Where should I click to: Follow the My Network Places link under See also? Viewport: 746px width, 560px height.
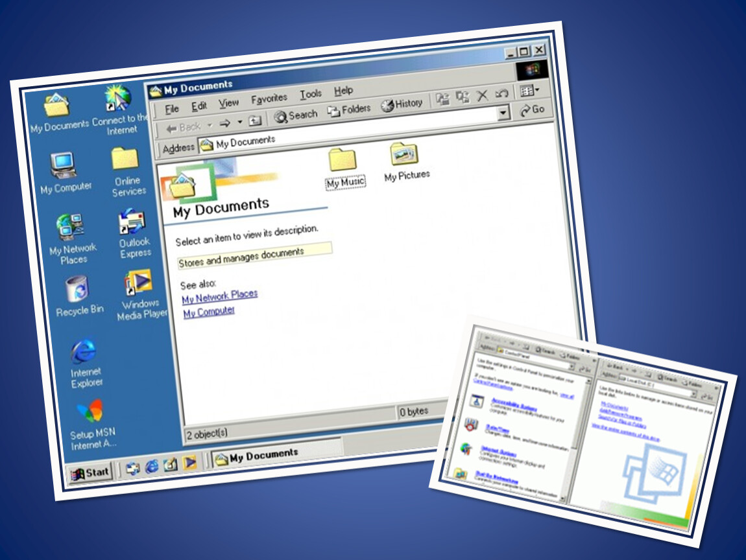(x=220, y=296)
